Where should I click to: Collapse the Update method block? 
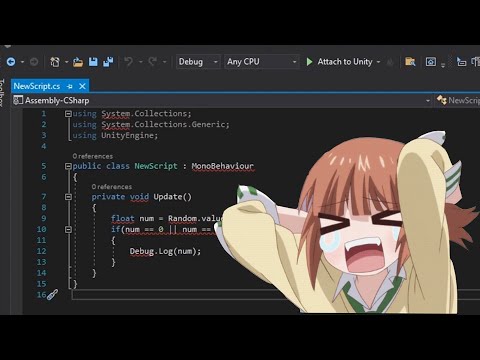point(68,197)
